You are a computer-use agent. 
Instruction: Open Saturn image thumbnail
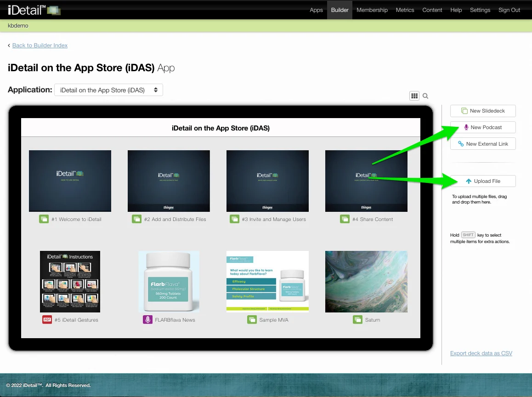366,282
